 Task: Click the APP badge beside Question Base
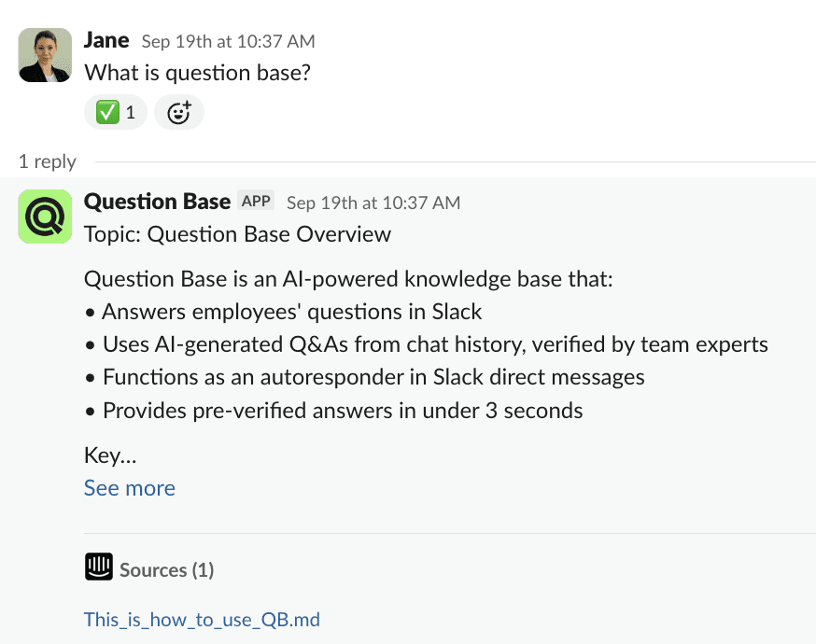pyautogui.click(x=256, y=202)
